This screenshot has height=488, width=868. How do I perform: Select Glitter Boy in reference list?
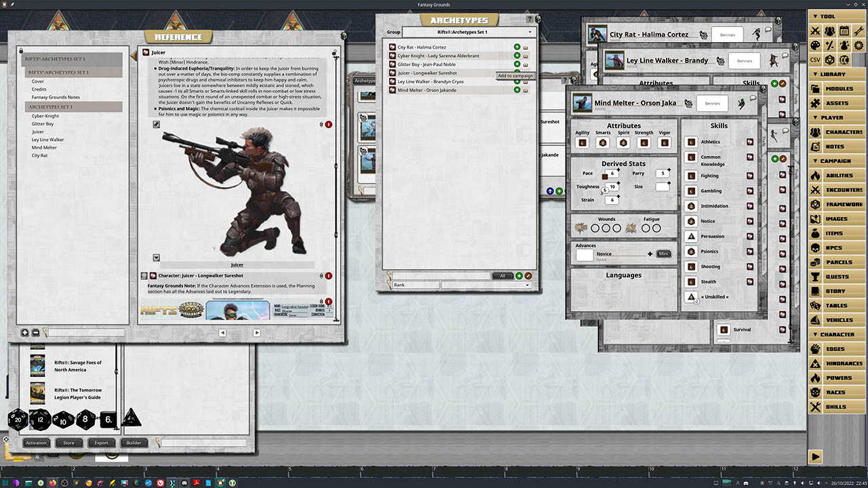pyautogui.click(x=43, y=124)
